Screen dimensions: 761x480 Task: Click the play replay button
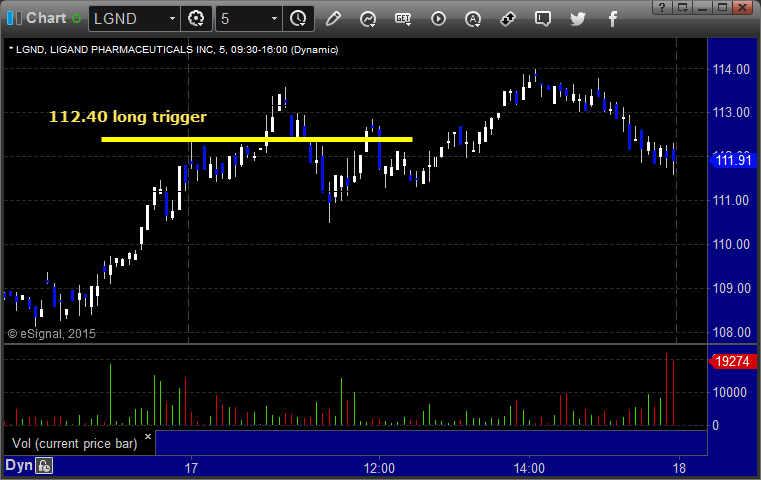[438, 19]
